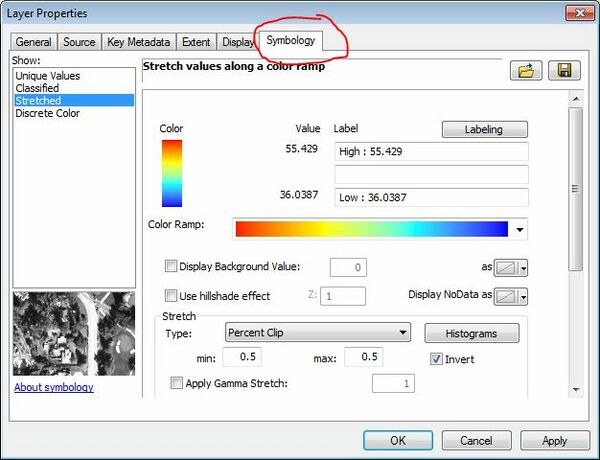Select Classified in the Show list
The width and height of the screenshot is (600, 460).
point(37,88)
